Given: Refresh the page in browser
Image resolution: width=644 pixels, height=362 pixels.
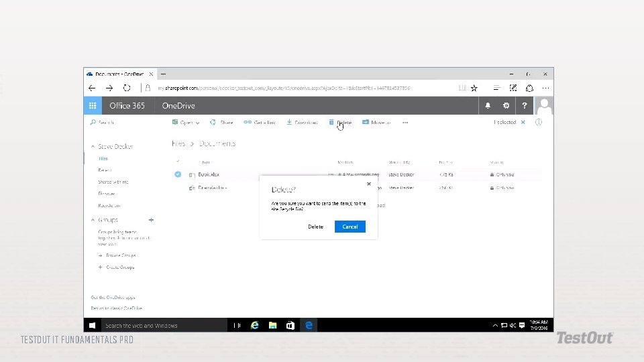Looking at the screenshot, I should [127, 88].
